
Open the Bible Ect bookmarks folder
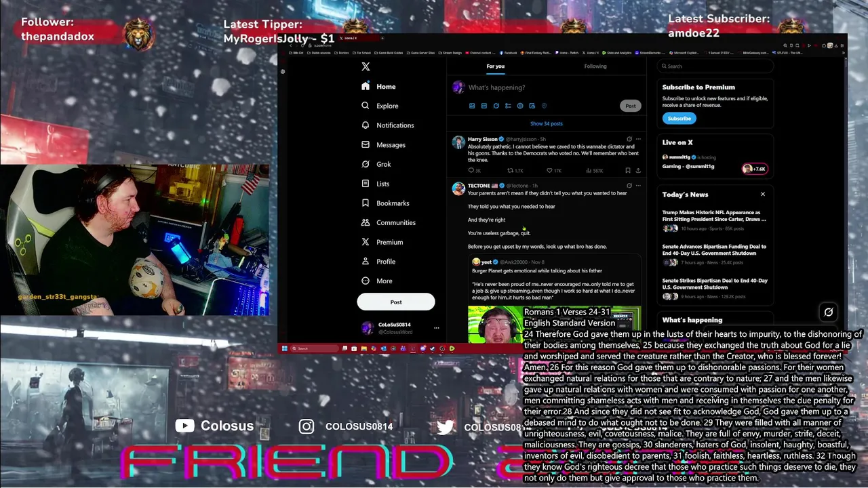(x=296, y=53)
